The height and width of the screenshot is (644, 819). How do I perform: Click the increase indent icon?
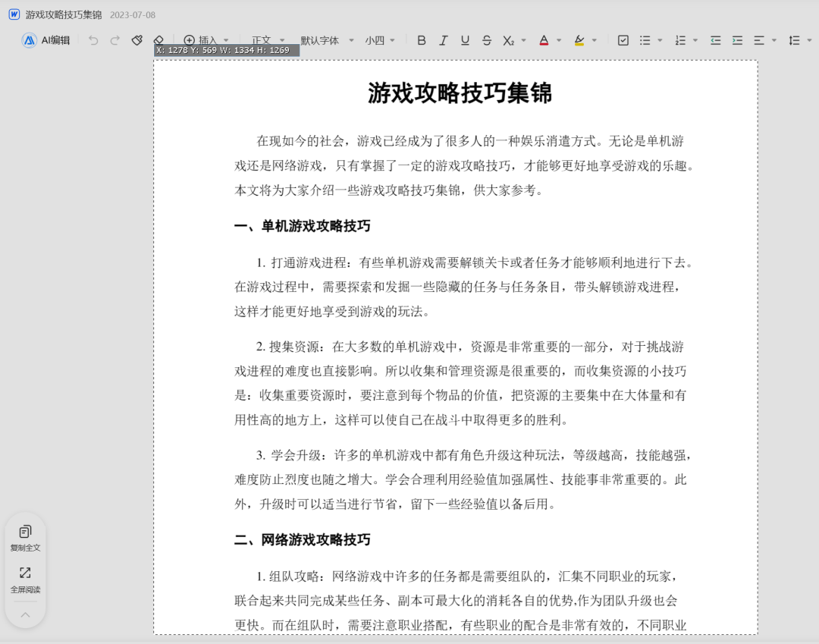point(738,40)
